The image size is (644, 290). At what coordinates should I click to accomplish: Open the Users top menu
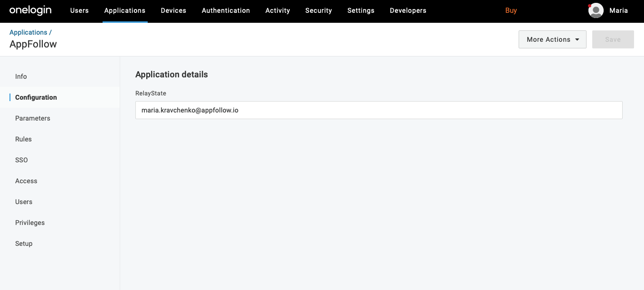(x=79, y=10)
